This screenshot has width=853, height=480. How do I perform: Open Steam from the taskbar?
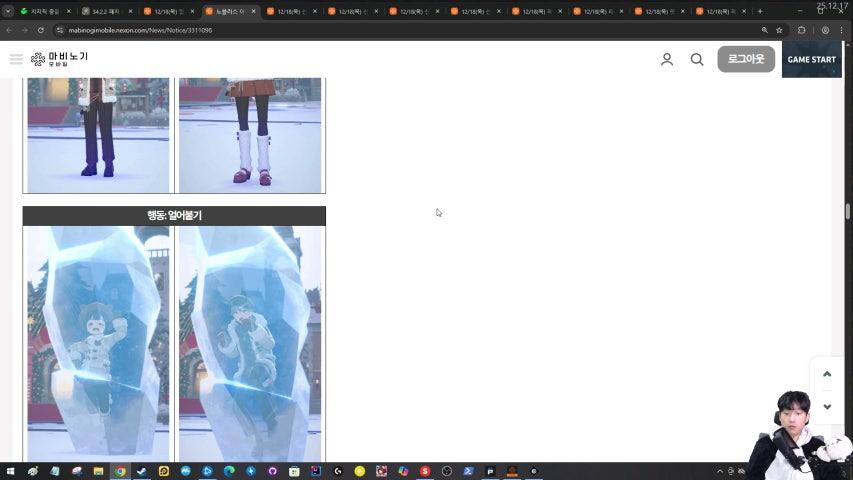pos(142,471)
